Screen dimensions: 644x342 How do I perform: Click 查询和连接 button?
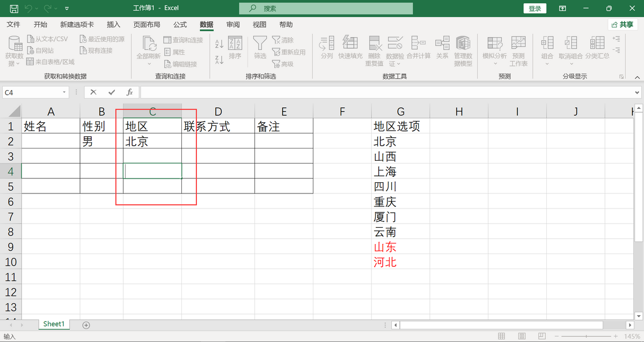coord(183,40)
